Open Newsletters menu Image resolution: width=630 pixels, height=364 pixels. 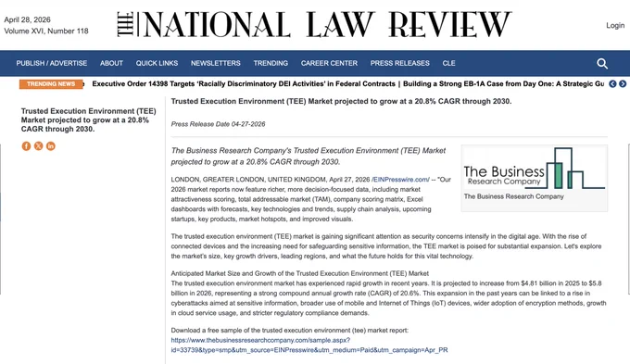coord(215,63)
